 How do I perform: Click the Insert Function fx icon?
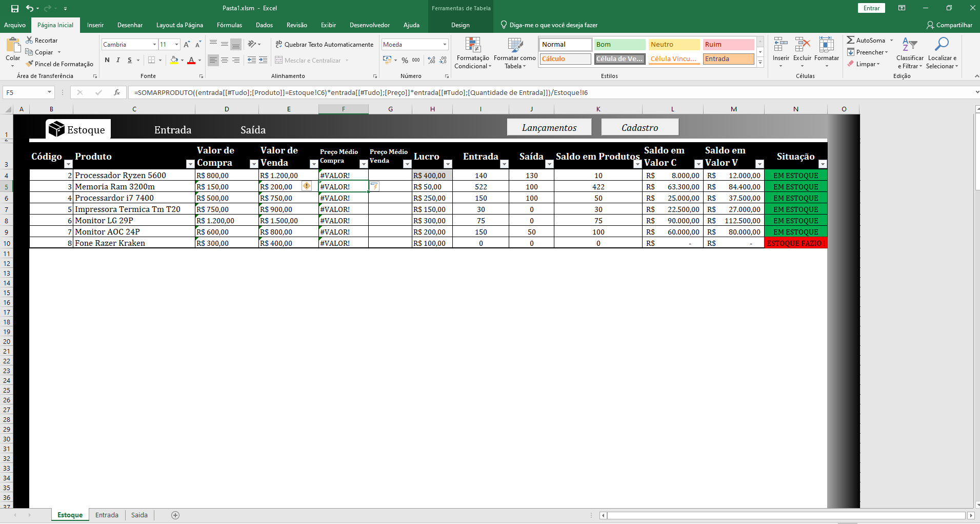(117, 92)
